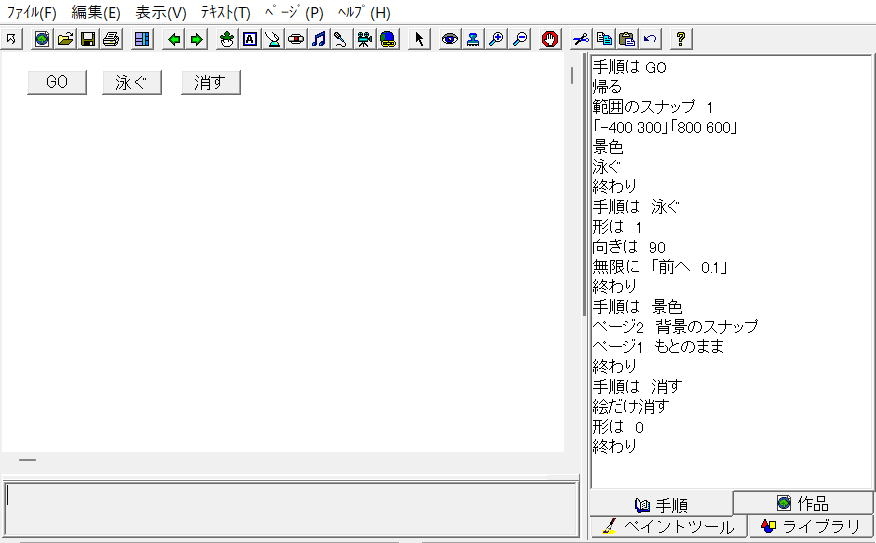876x543 pixels.
Task: Open the 編集(E) menu
Action: pos(96,12)
